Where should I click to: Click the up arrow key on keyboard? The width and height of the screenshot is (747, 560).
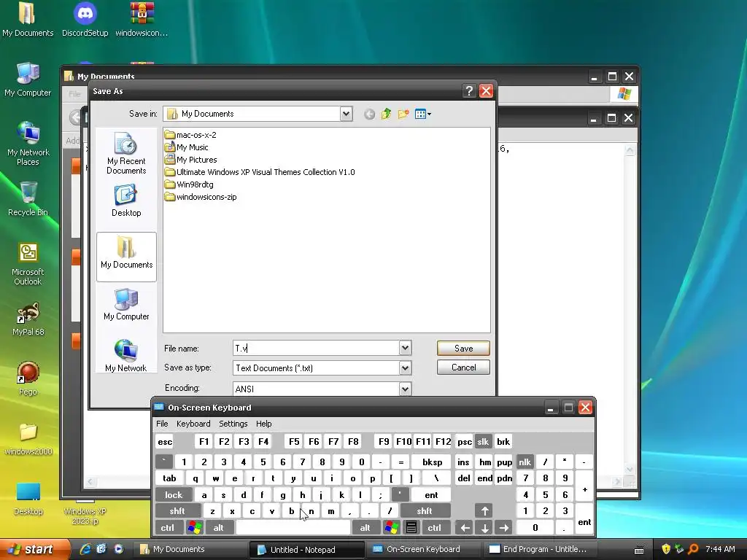coord(484,511)
